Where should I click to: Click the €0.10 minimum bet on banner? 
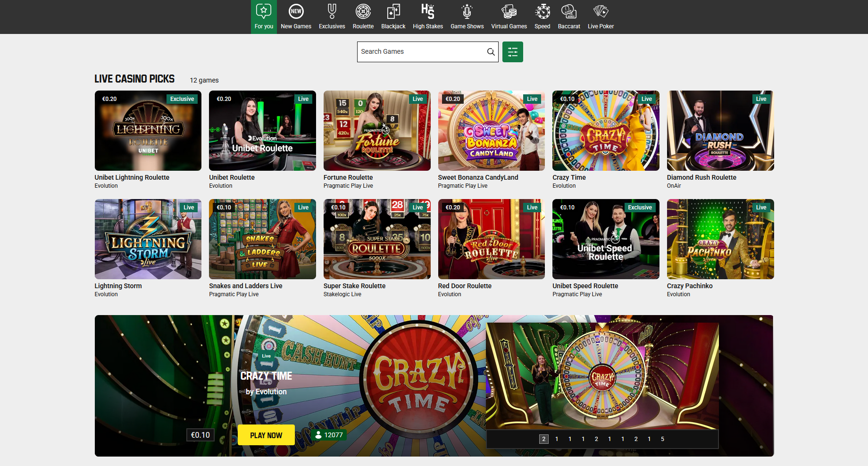click(x=200, y=435)
